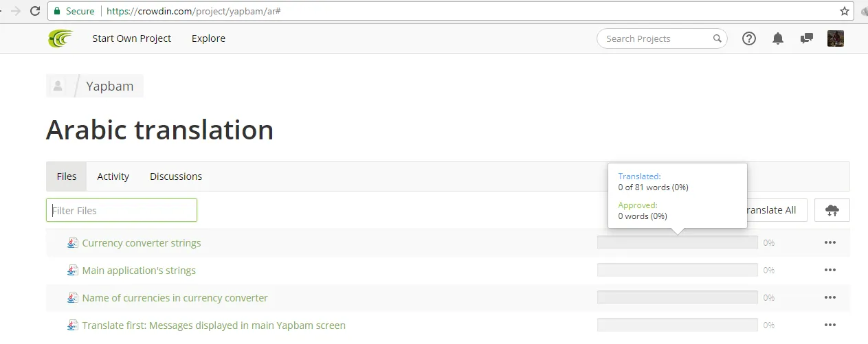Screen dimensions: 868x344
Task: Open the Explore menu item
Action: point(208,38)
